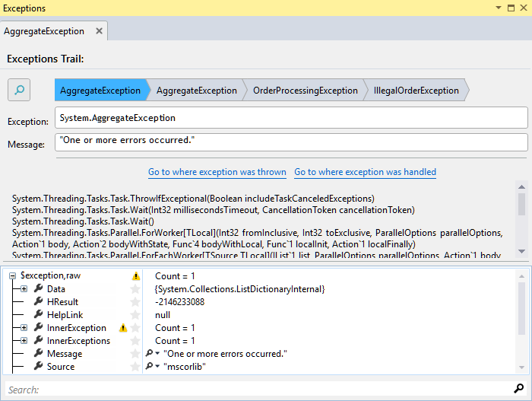This screenshot has width=532, height=401.
Task: Click magnifier icon in the Search box
Action: (519, 388)
